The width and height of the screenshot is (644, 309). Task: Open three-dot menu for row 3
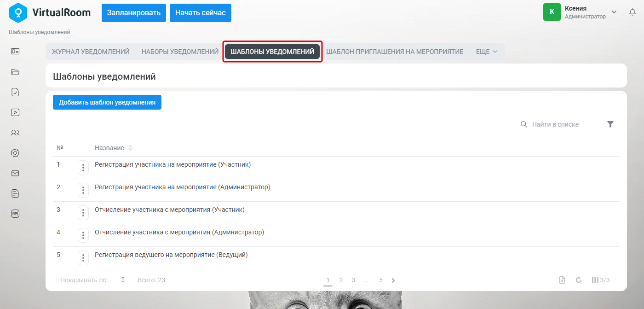click(x=83, y=213)
